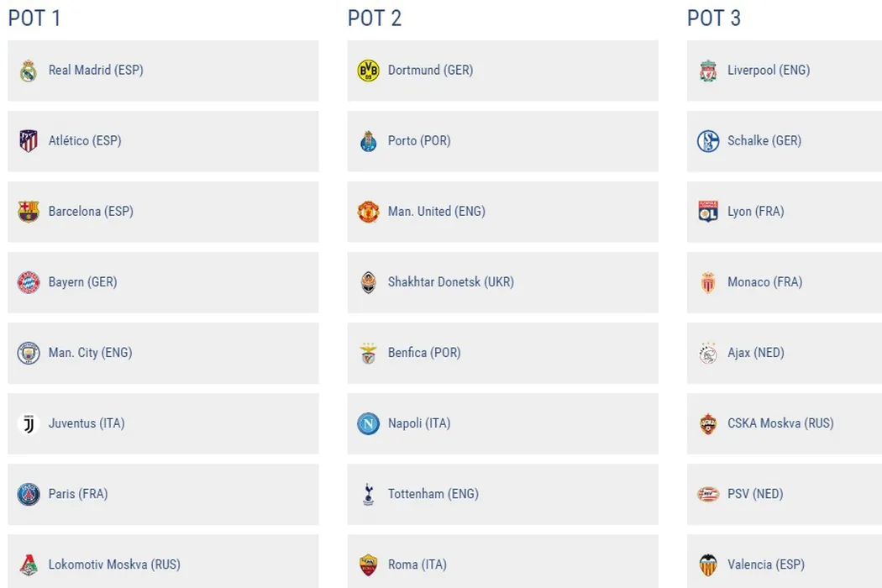Open the Man. City (ENG) link
Image resolution: width=882 pixels, height=588 pixels.
coord(90,353)
